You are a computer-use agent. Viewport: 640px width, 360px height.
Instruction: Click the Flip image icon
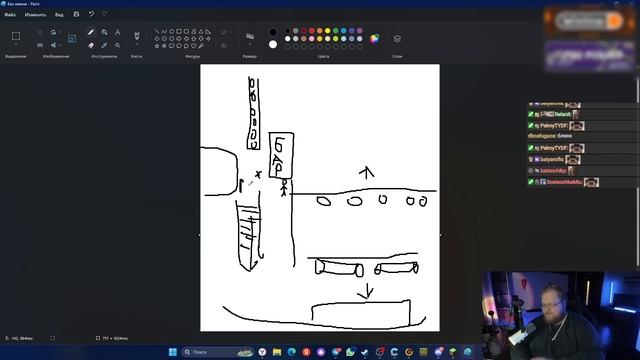coord(53,45)
